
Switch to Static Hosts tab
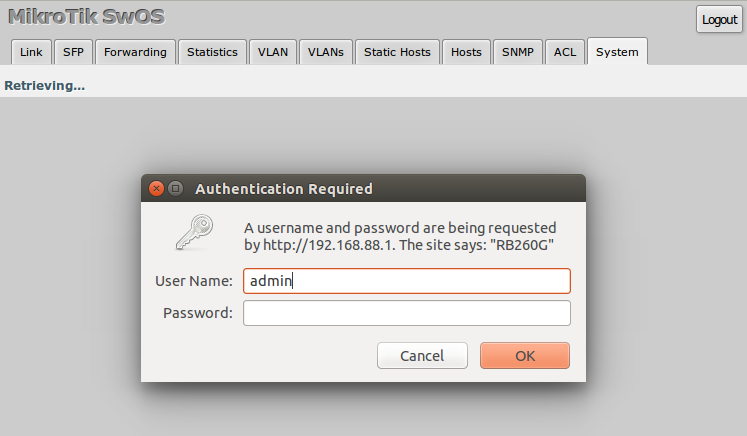click(x=397, y=52)
